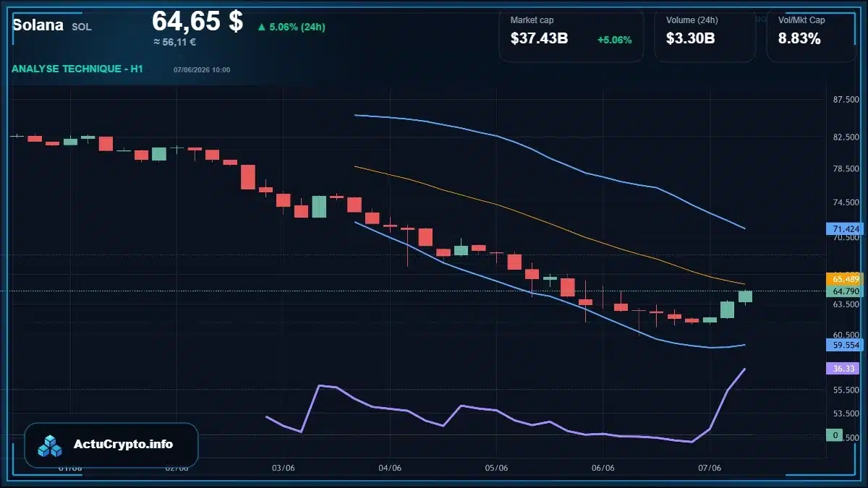Click the 07/06/2026 10:00 timestamp
The width and height of the screenshot is (868, 488).
[202, 70]
